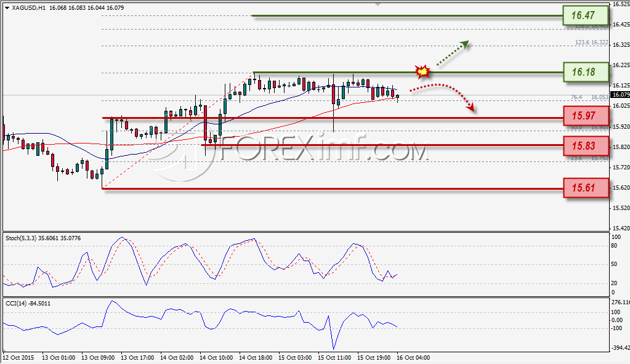
Task: Click the 16 Oct 04:00 time label
Action: coord(413,358)
